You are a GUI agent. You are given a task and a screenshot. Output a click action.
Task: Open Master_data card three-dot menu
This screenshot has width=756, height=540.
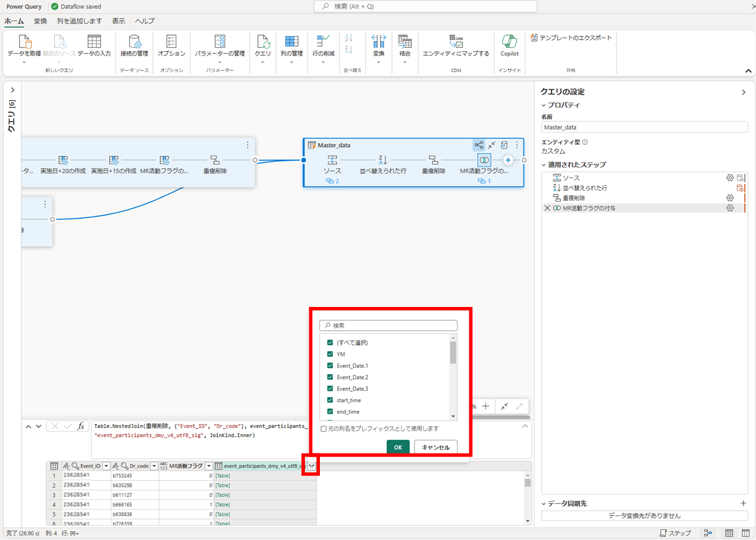tap(517, 145)
